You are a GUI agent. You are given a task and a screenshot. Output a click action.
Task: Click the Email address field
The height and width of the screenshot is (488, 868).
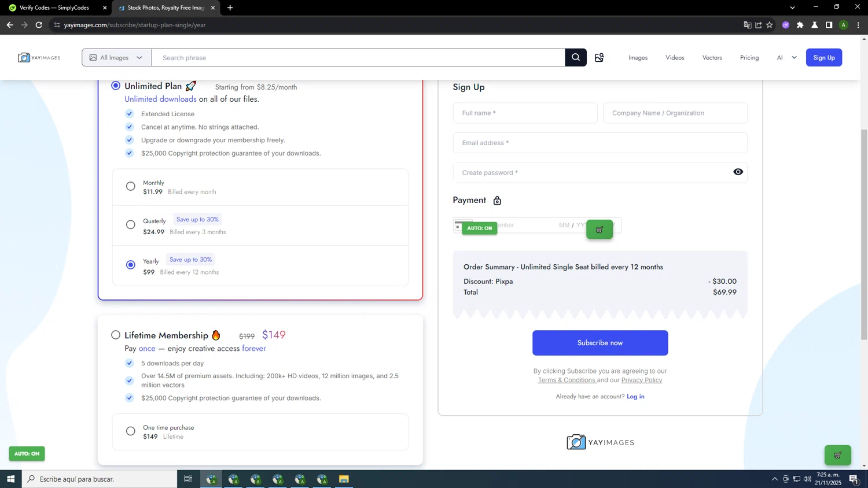pyautogui.click(x=600, y=143)
